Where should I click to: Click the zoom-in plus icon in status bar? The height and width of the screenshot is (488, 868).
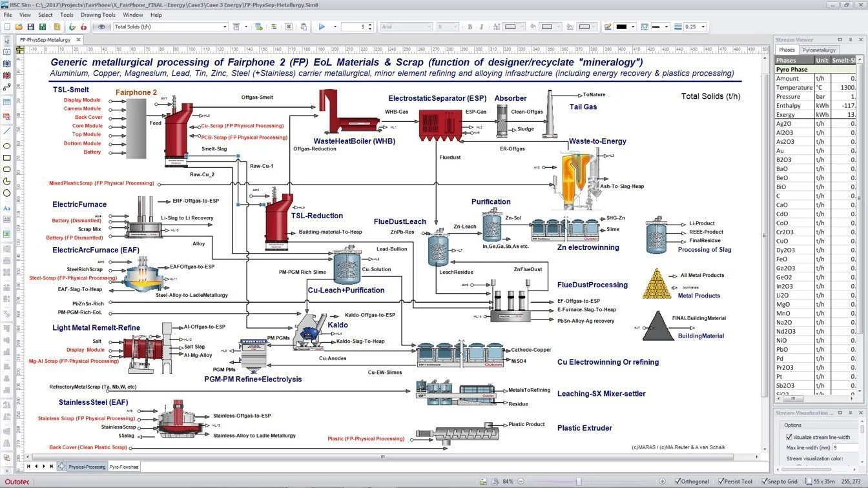[x=662, y=482]
